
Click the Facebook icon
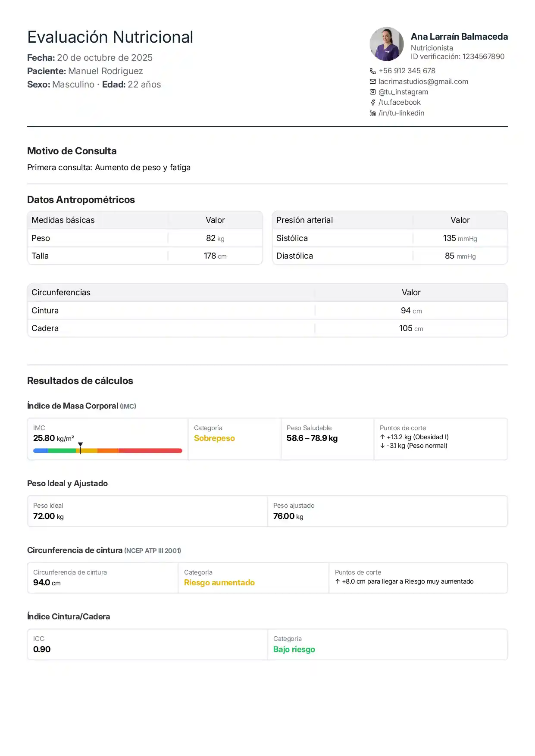pos(372,103)
